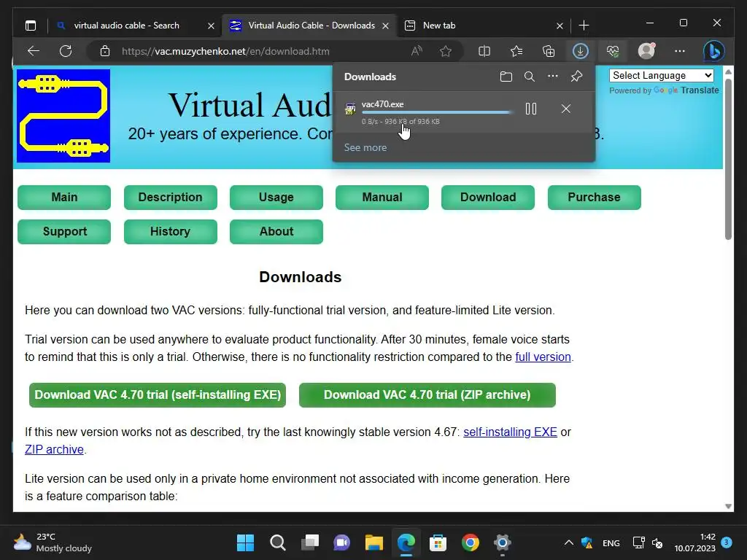The image size is (747, 560).
Task: Open taskbar Search icon
Action: 278,542
